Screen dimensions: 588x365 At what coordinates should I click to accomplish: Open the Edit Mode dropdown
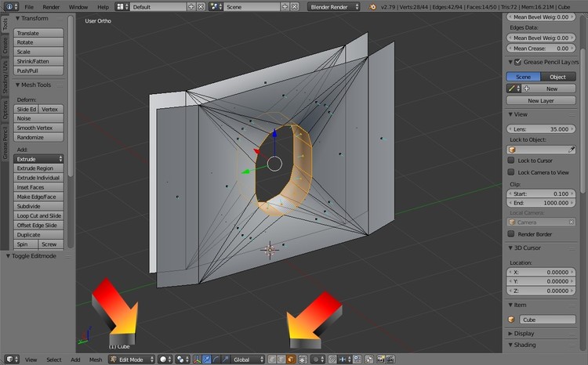click(x=130, y=360)
